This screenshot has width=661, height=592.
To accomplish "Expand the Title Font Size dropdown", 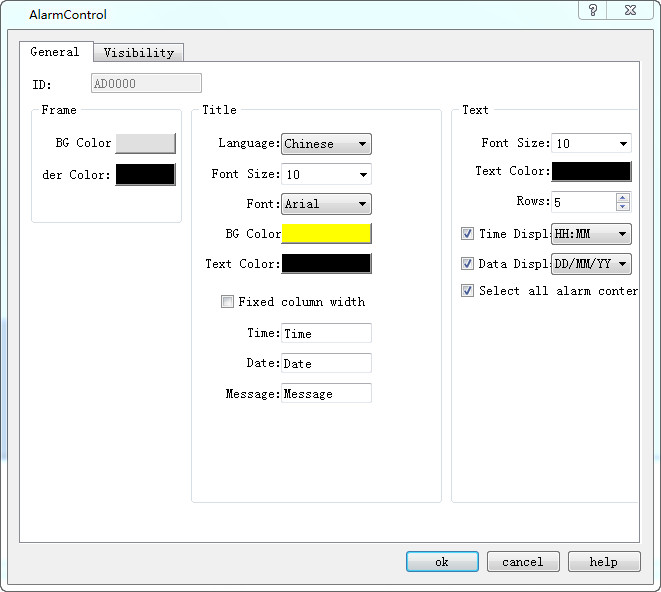I will tap(326, 174).
